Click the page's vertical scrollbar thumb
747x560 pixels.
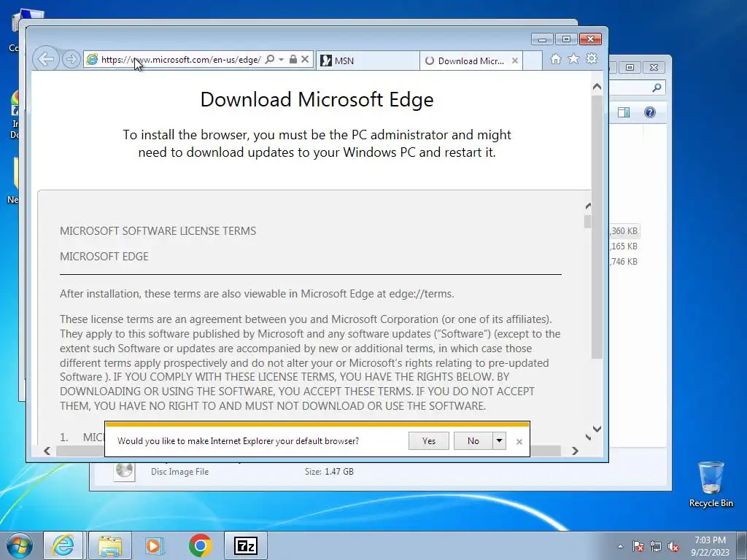coord(597,227)
